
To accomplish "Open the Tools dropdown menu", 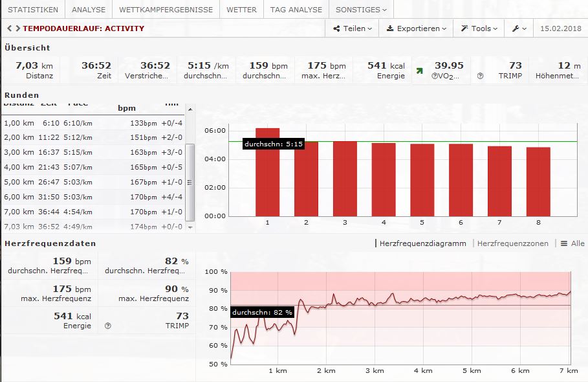I will click(x=479, y=28).
